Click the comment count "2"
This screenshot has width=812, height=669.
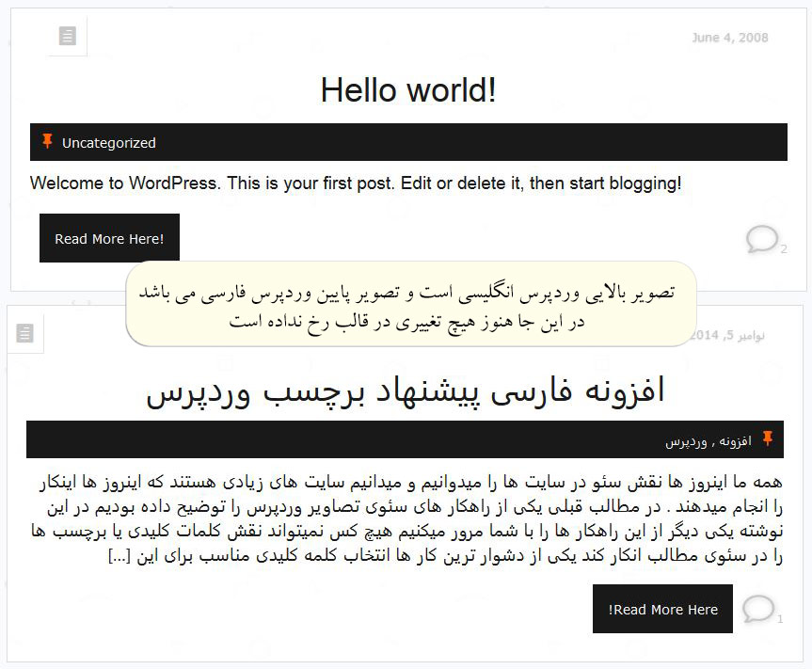tap(784, 249)
